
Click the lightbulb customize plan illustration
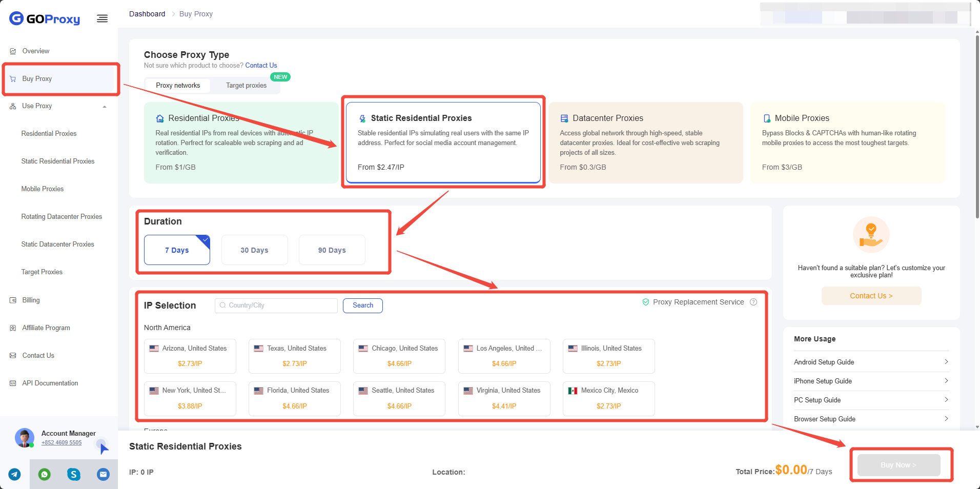(871, 235)
